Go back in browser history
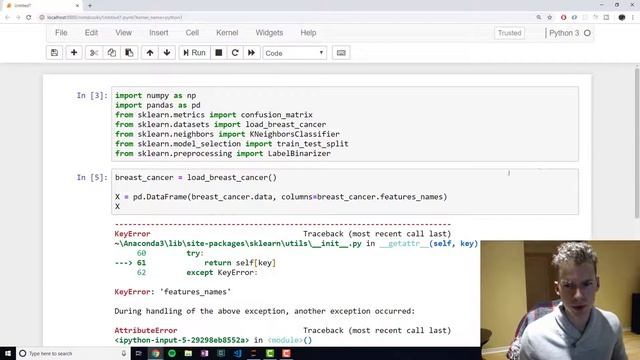The height and width of the screenshot is (360, 640). click(7, 18)
